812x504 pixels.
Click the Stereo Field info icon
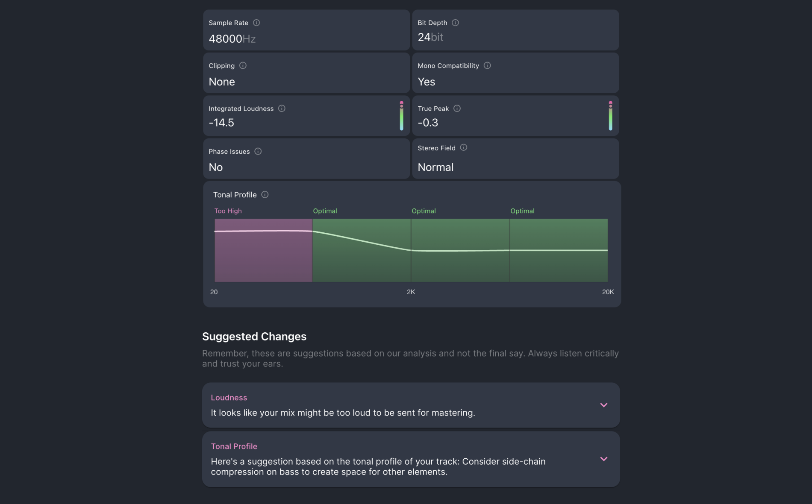pos(463,147)
